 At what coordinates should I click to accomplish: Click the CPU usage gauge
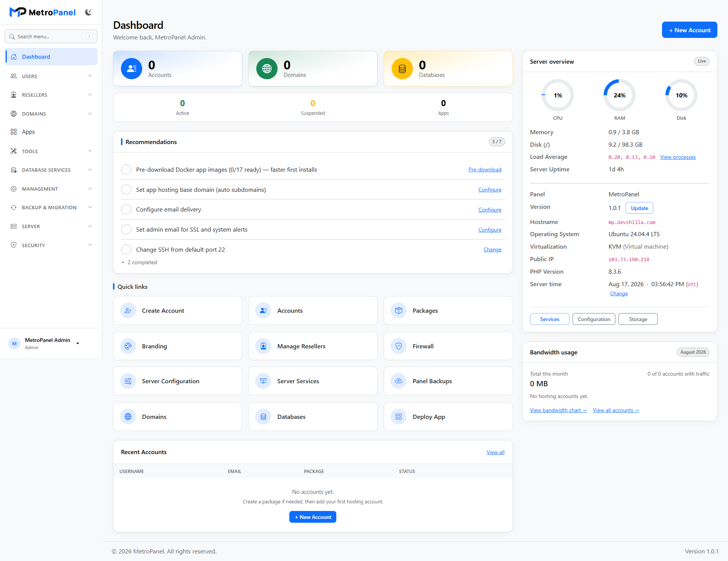click(x=558, y=95)
